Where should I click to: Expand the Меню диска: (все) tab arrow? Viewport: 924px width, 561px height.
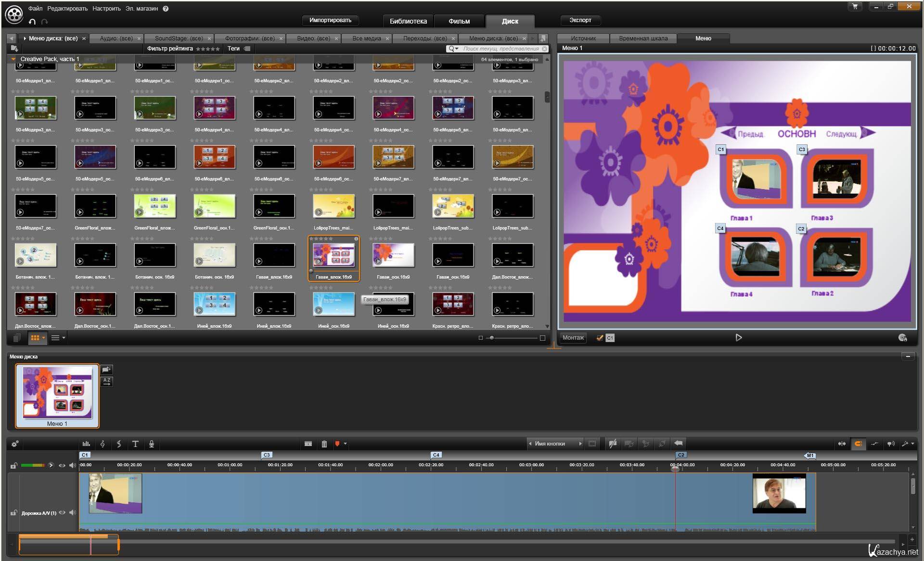pos(25,38)
